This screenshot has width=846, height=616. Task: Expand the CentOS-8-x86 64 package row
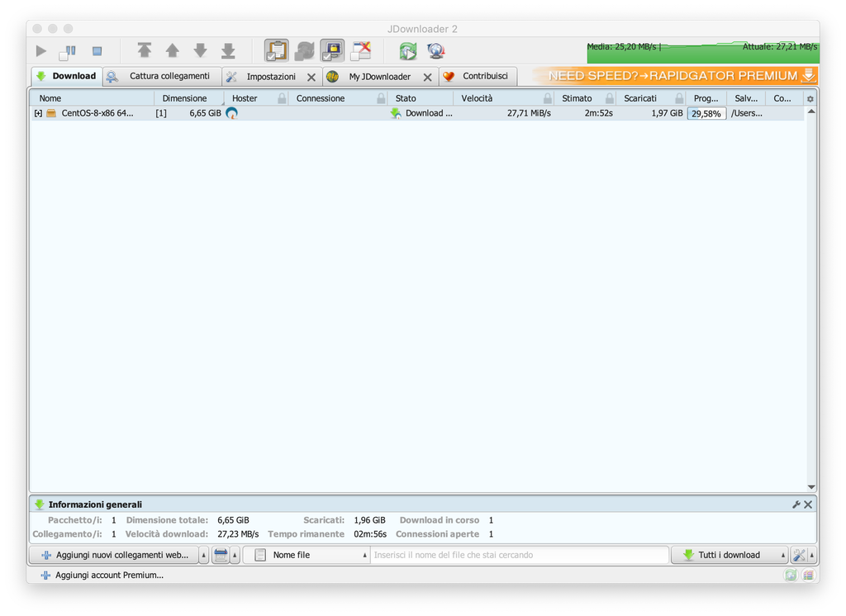pyautogui.click(x=38, y=113)
